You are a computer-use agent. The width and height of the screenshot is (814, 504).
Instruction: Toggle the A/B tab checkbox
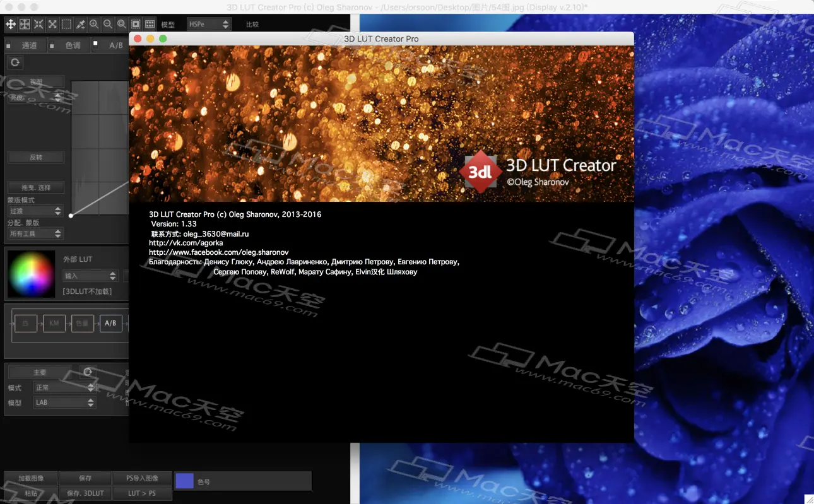point(96,44)
